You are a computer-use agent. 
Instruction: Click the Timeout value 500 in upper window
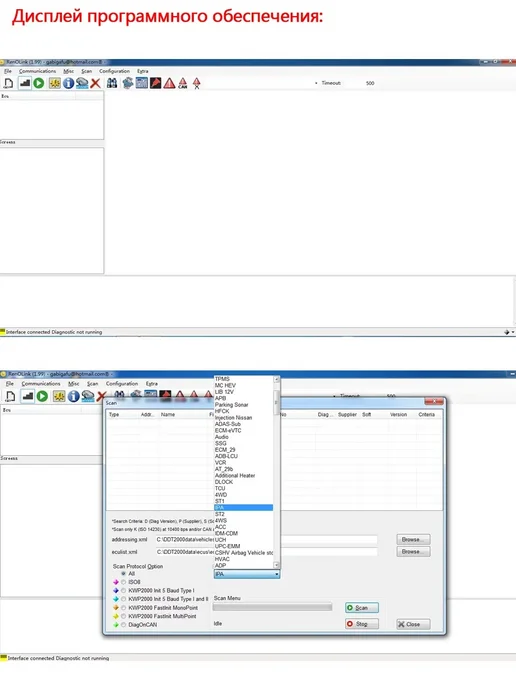click(370, 83)
